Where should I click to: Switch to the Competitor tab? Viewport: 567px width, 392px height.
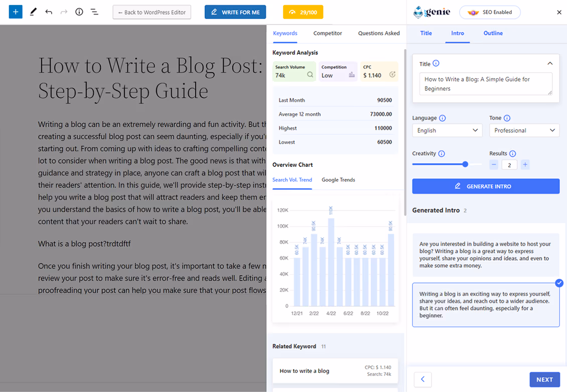(x=328, y=33)
